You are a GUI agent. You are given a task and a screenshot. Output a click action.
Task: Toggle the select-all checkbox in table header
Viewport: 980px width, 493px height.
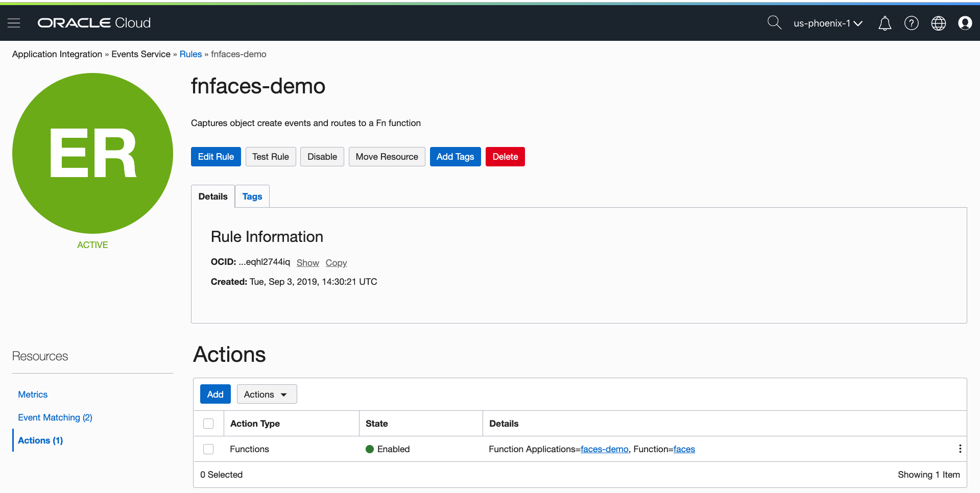point(208,424)
